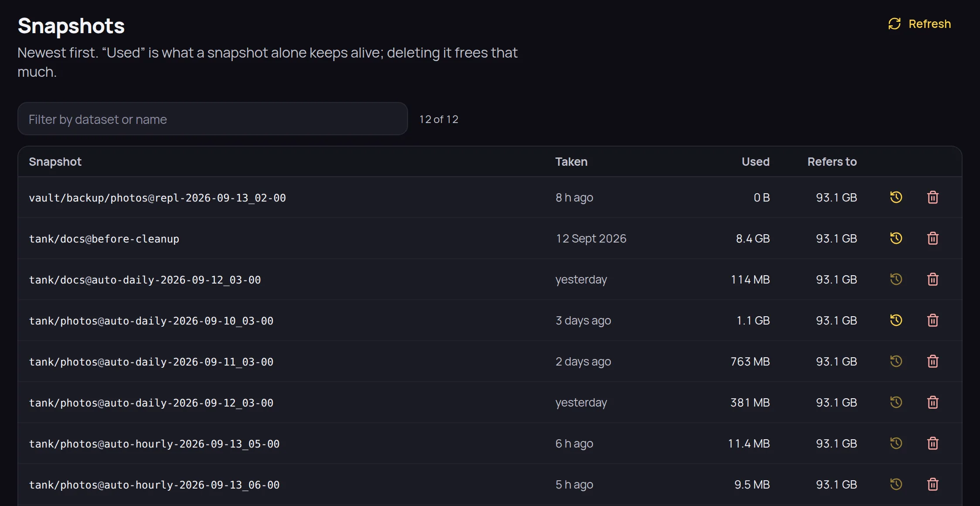
Task: Delete tank/photos@auto-daily-2026-09-12_03-00 snapshot
Action: coord(932,402)
